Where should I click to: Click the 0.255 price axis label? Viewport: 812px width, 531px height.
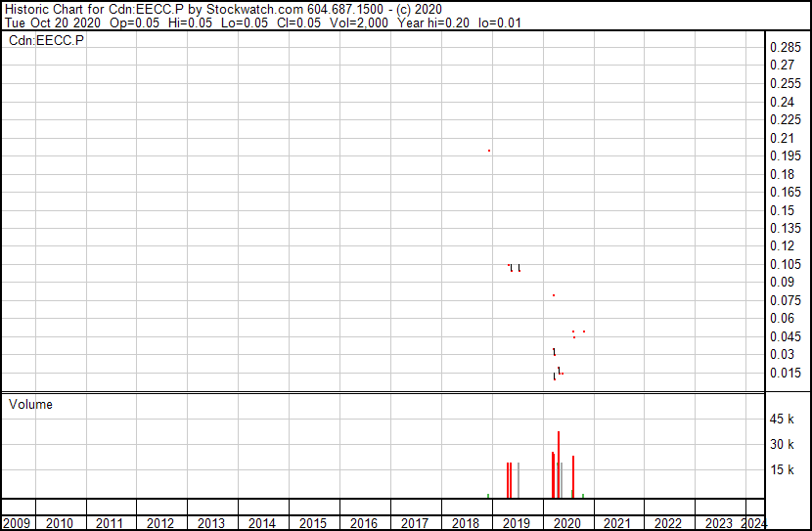[785, 83]
